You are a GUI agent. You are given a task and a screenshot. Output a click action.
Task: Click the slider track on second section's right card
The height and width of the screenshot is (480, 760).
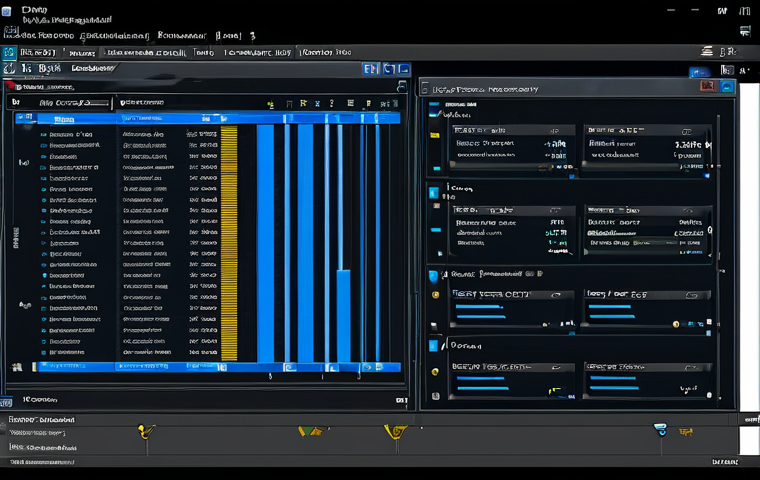click(x=632, y=252)
